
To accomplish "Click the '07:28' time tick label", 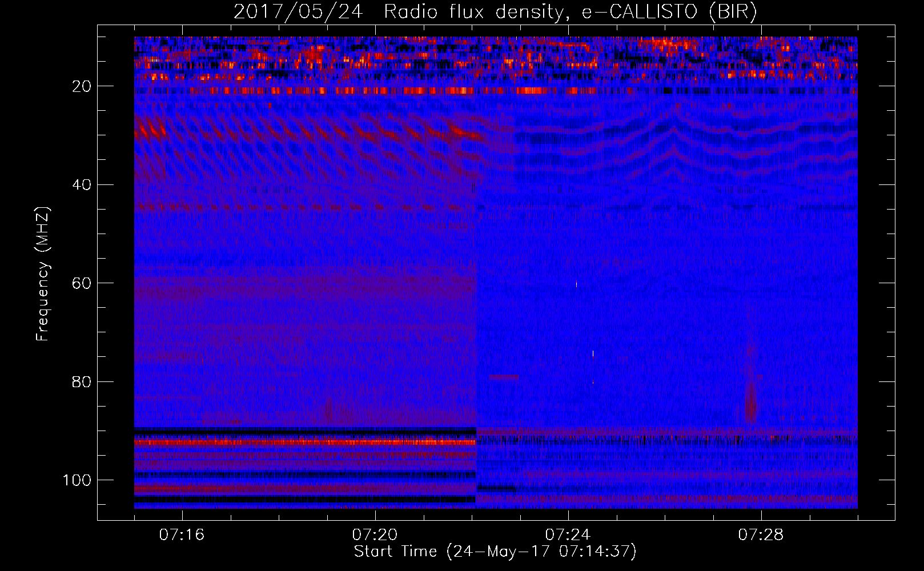I will coord(761,535).
